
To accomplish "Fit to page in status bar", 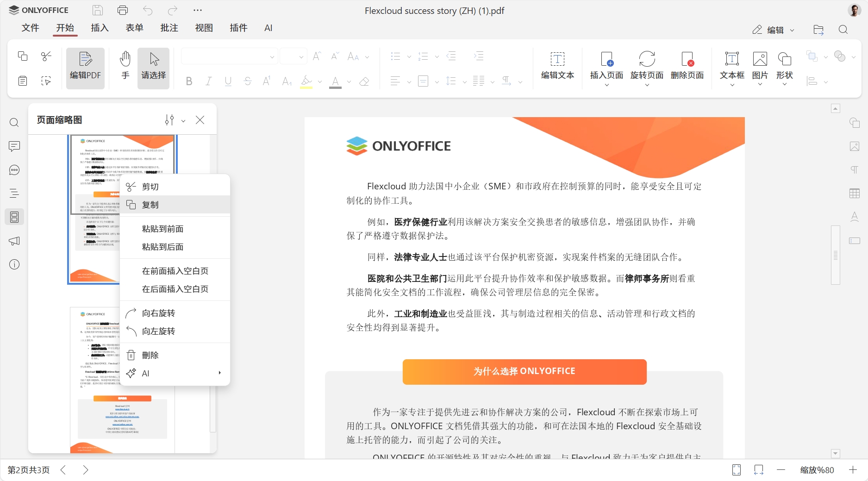I will [737, 470].
